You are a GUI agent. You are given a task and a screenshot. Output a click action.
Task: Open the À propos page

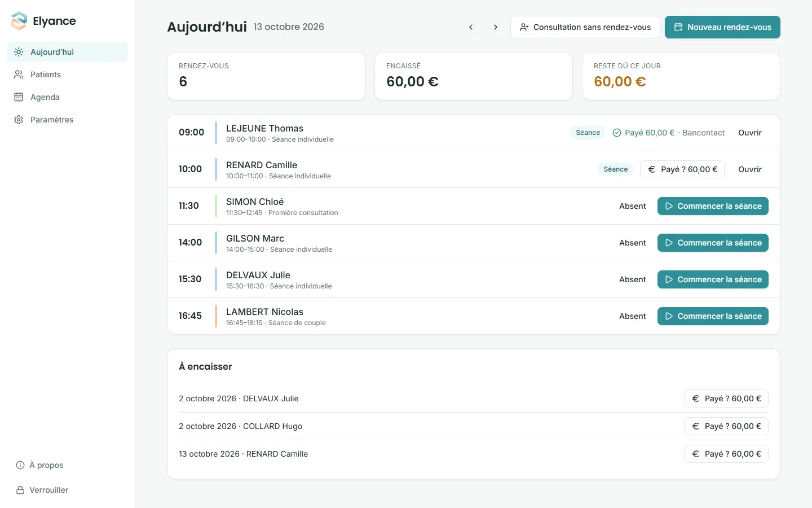[x=39, y=465]
